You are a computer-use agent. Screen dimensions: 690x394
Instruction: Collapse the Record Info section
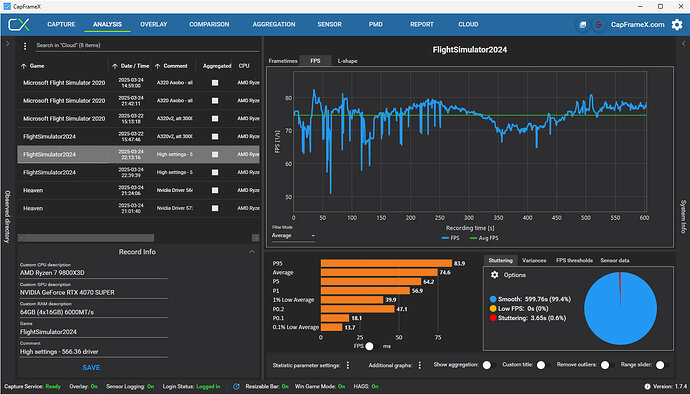tap(252, 252)
